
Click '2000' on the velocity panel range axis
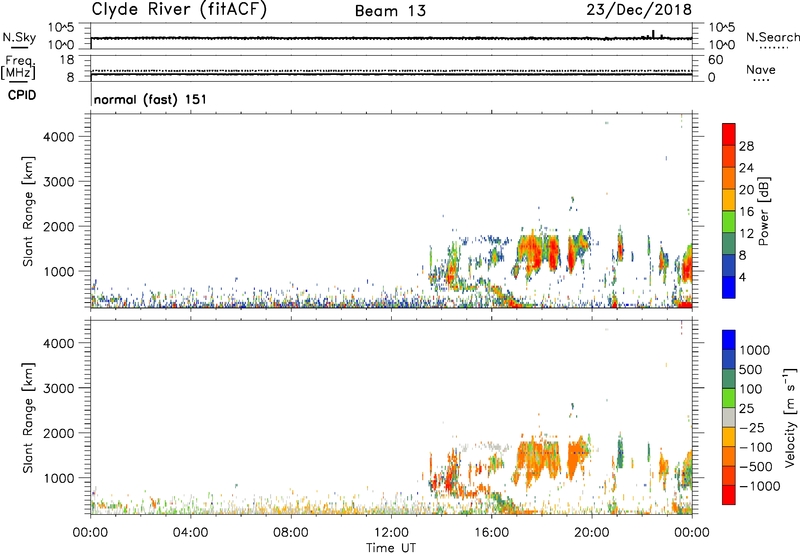[x=59, y=433]
